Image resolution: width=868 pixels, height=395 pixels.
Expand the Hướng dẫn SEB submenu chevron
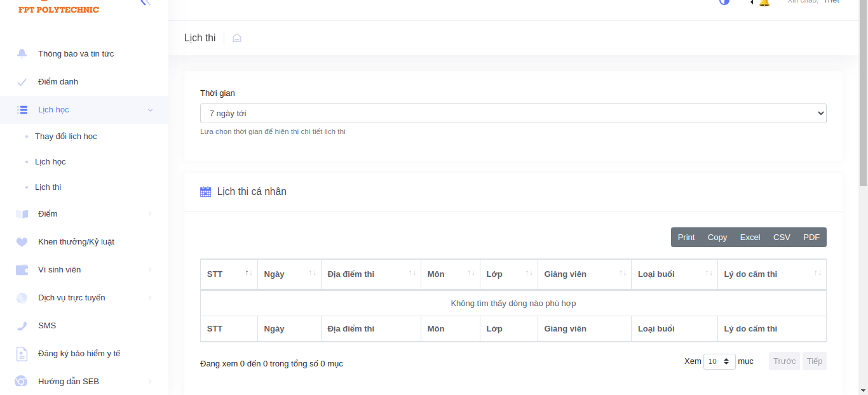click(151, 382)
